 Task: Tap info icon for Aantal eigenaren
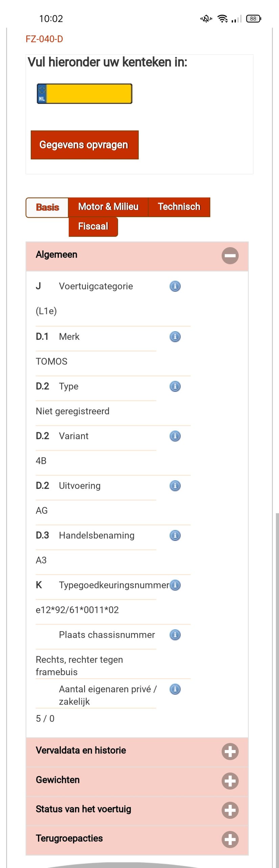tap(175, 689)
